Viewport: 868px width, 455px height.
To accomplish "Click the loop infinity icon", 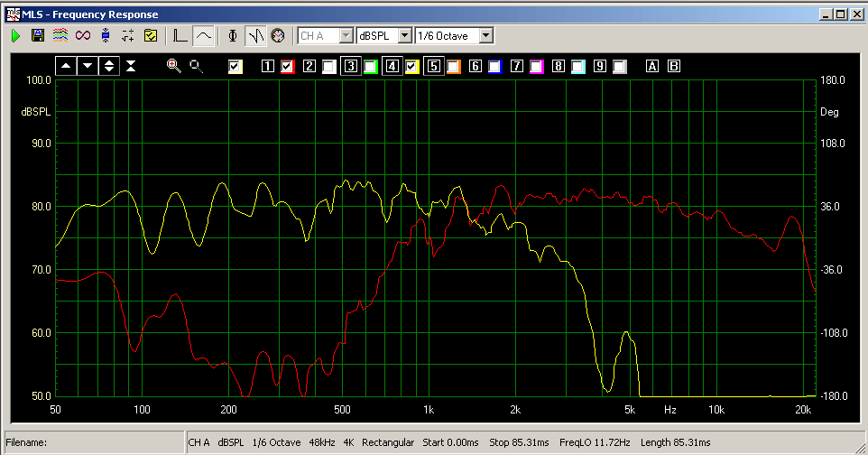I will pos(83,36).
